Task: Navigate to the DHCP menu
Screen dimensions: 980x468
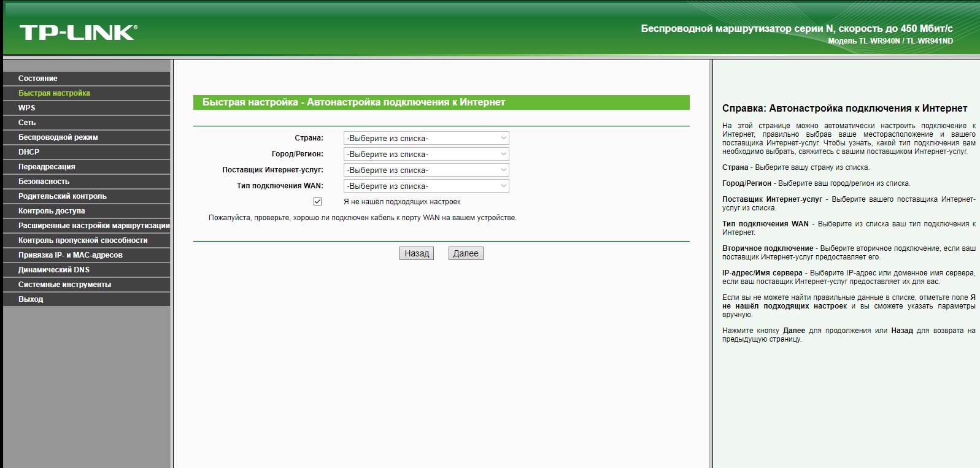Action: [29, 152]
